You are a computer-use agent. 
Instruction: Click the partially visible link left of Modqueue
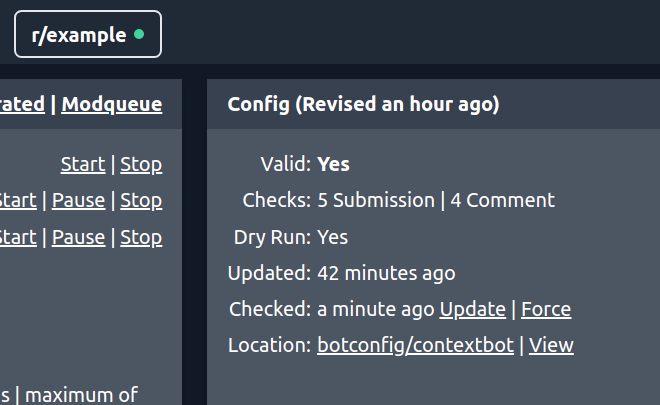pos(22,104)
